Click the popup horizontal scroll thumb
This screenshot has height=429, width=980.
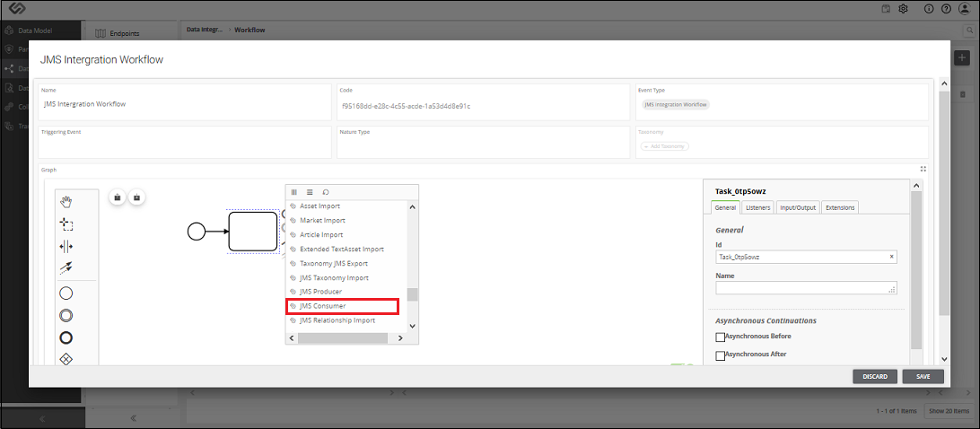[343, 337]
